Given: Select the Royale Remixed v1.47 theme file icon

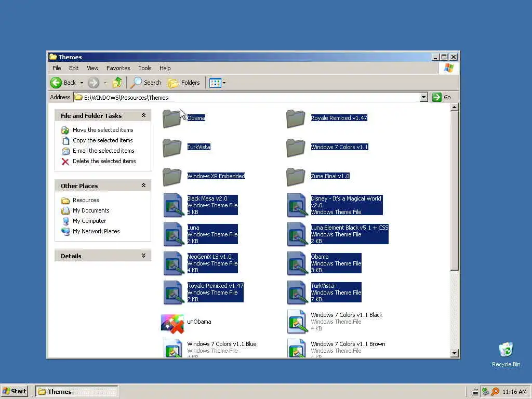Looking at the screenshot, I should pos(174,292).
